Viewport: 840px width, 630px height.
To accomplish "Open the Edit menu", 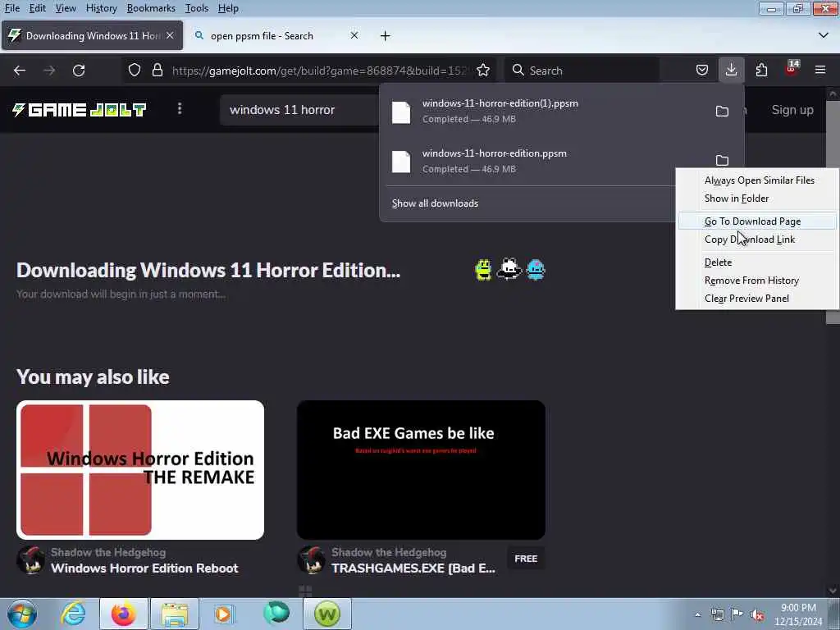I will (37, 8).
